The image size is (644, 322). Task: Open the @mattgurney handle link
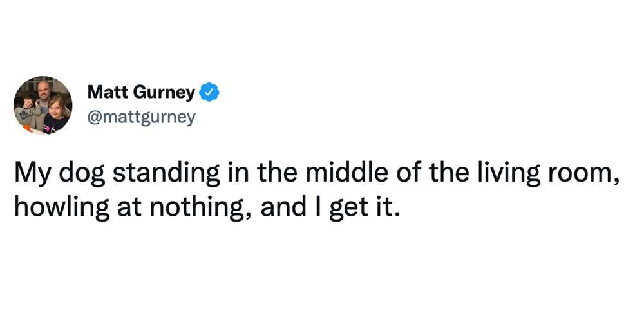click(141, 118)
